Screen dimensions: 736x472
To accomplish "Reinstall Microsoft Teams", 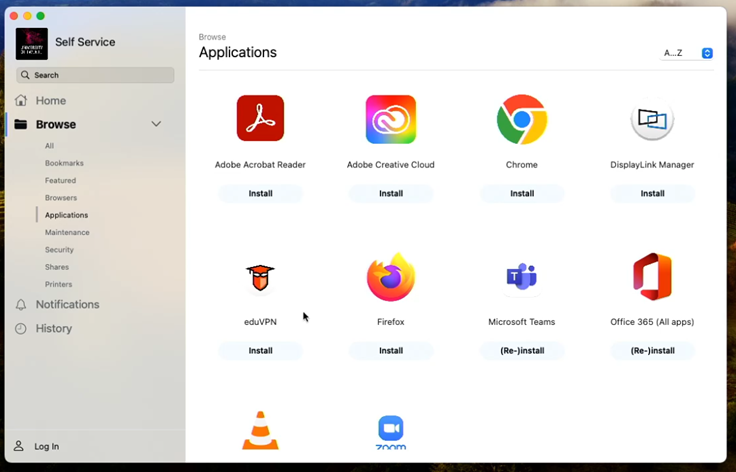I will (x=521, y=350).
